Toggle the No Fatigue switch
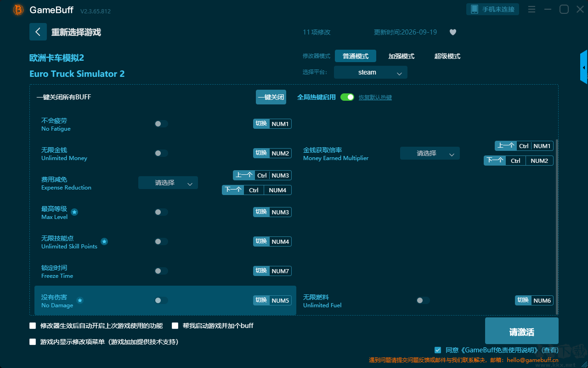 [x=161, y=124]
